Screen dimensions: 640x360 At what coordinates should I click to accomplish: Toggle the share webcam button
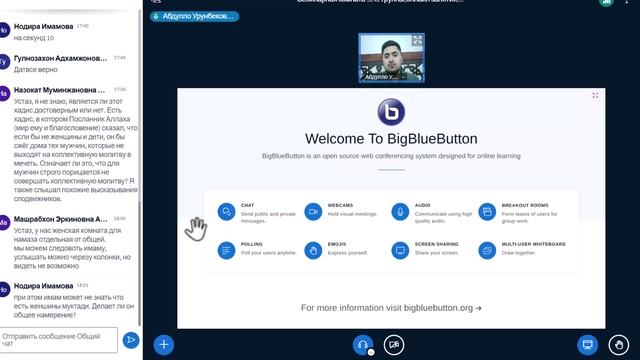click(394, 344)
